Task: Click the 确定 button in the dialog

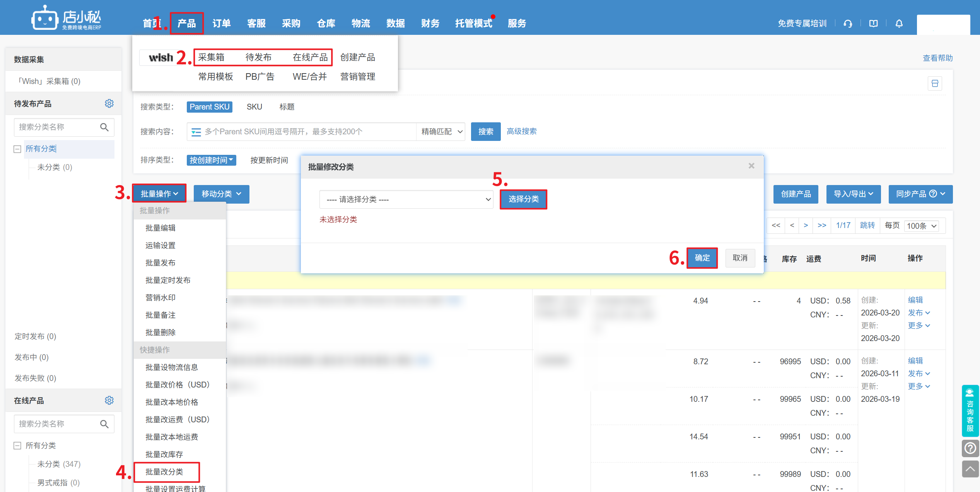Action: (x=702, y=258)
